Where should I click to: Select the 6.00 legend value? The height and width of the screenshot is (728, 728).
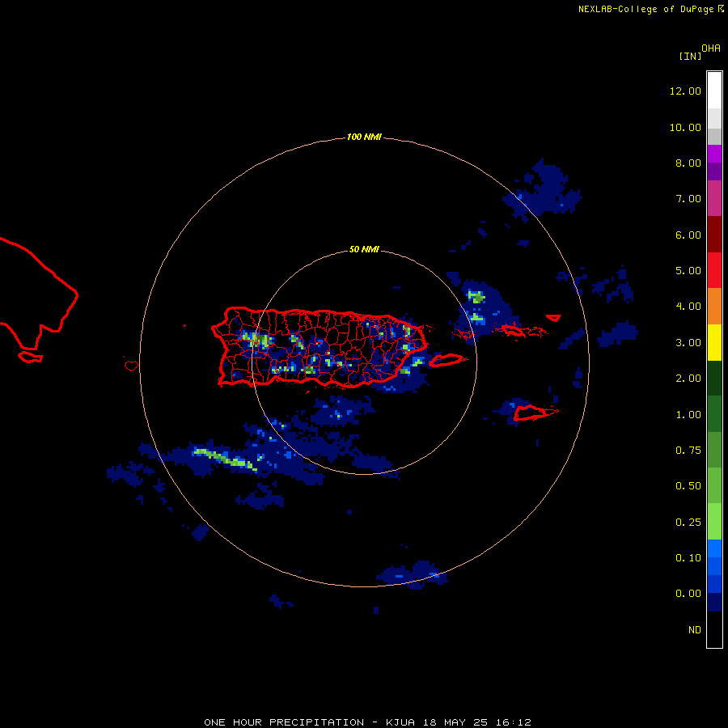[688, 235]
